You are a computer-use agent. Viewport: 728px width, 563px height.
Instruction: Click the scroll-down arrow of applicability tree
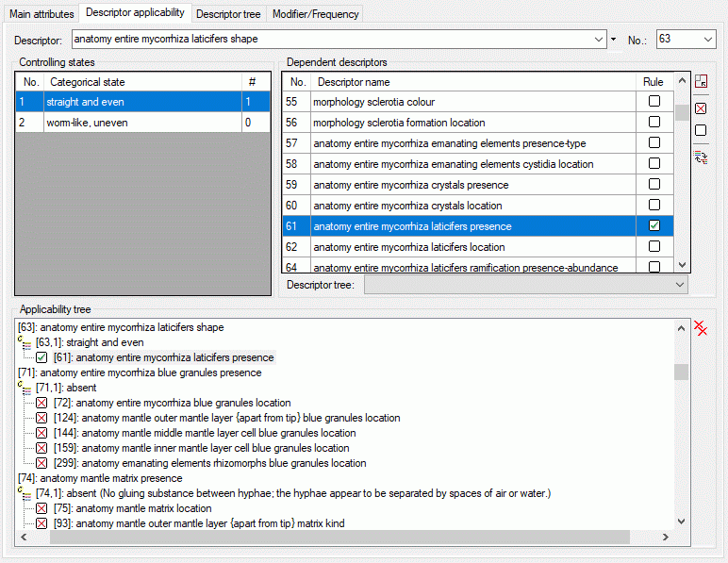pos(681,522)
